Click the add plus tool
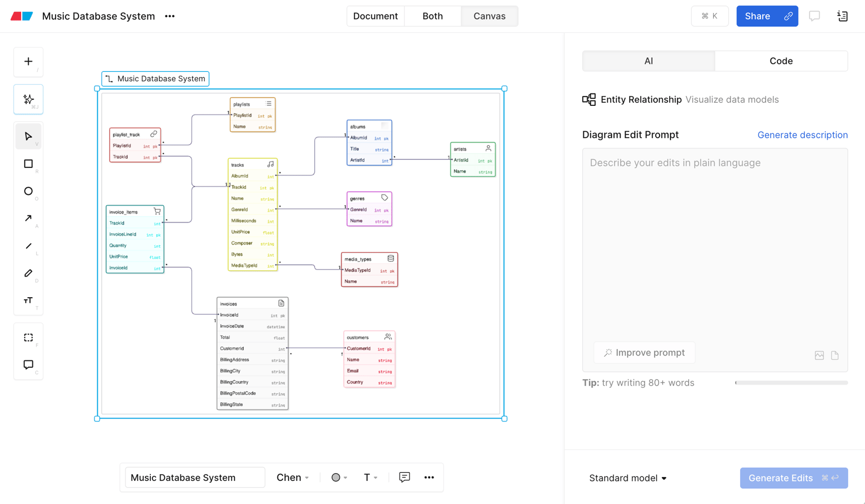865x504 pixels. click(x=28, y=62)
